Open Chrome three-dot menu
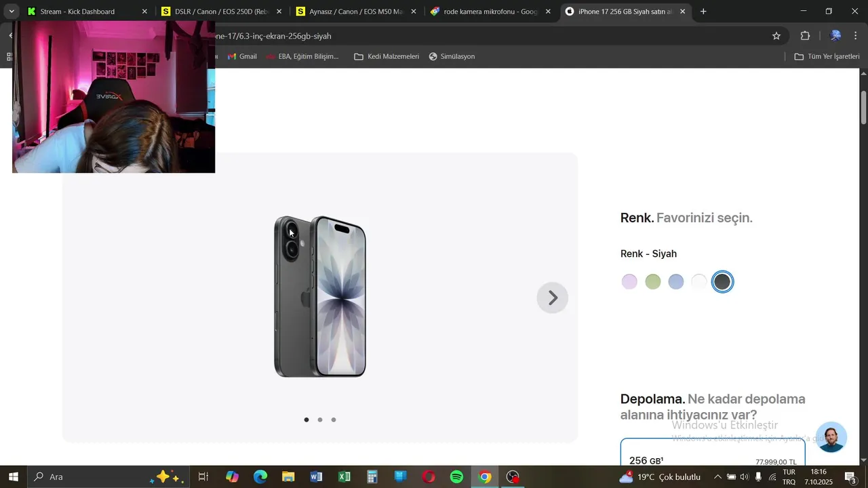 [856, 36]
